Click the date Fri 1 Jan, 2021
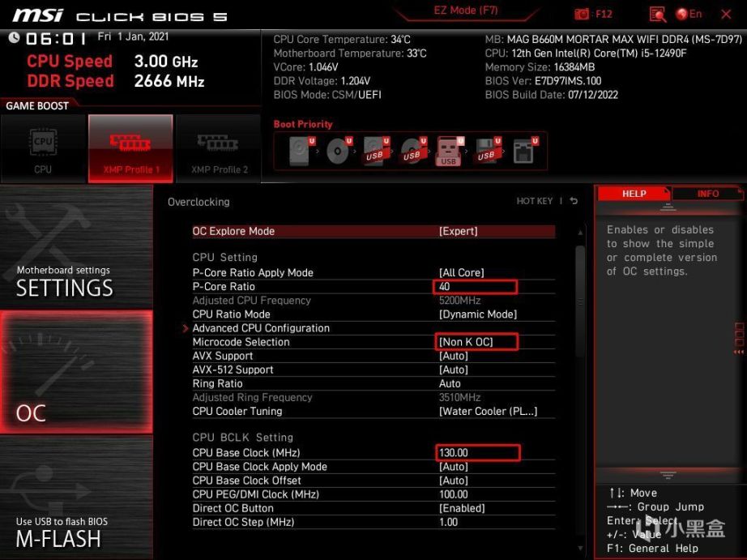This screenshot has height=560, width=747. (133, 36)
